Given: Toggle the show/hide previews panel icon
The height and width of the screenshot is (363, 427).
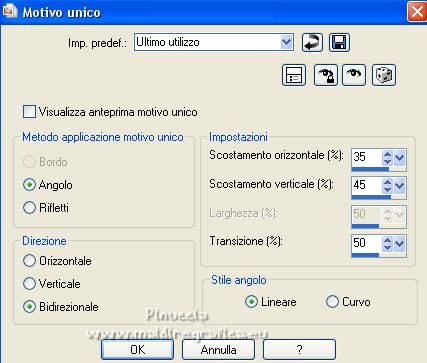Looking at the screenshot, I should click(x=294, y=75).
